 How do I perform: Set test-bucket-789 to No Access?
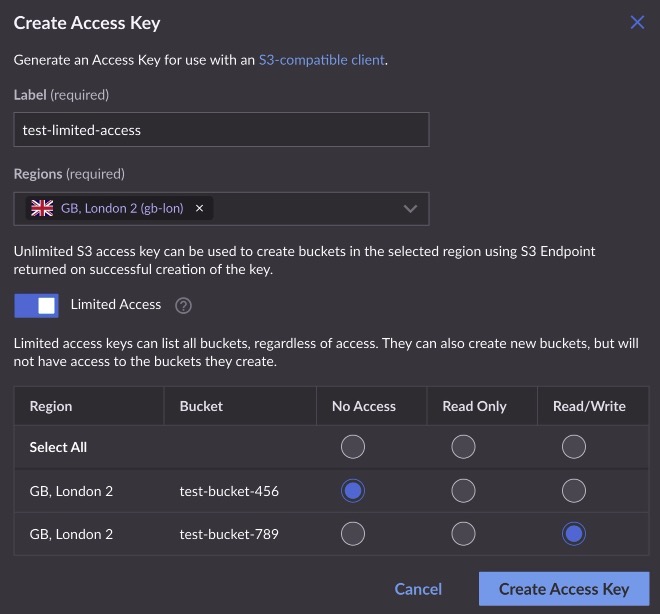(x=353, y=534)
